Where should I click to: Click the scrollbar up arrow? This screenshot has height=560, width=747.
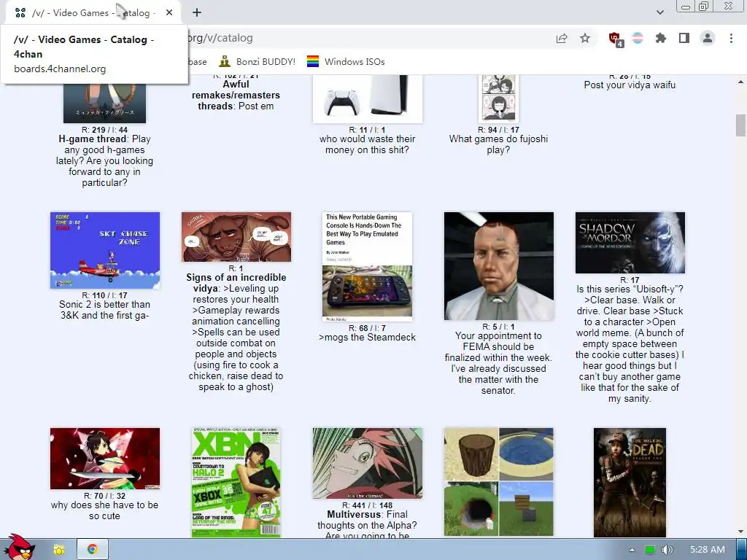click(740, 82)
